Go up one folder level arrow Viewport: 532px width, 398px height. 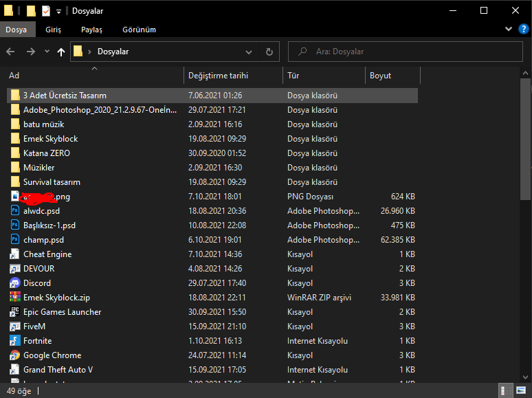pos(61,52)
